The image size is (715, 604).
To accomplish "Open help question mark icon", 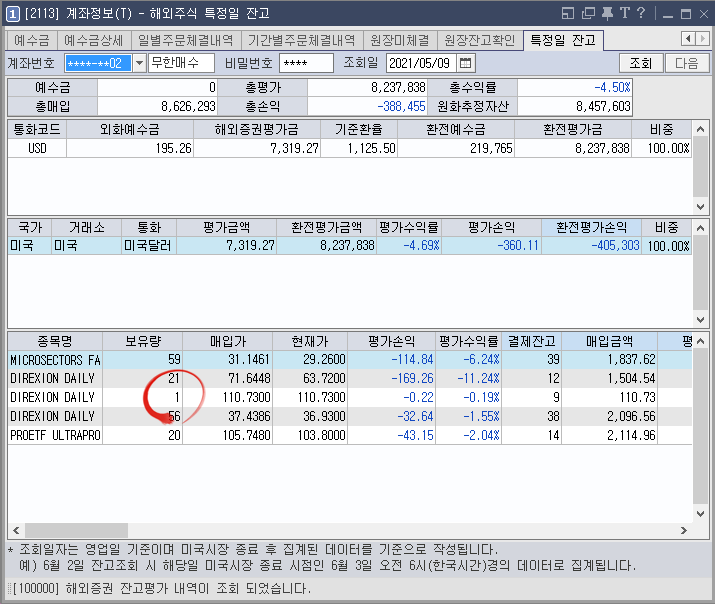I will (641, 13).
